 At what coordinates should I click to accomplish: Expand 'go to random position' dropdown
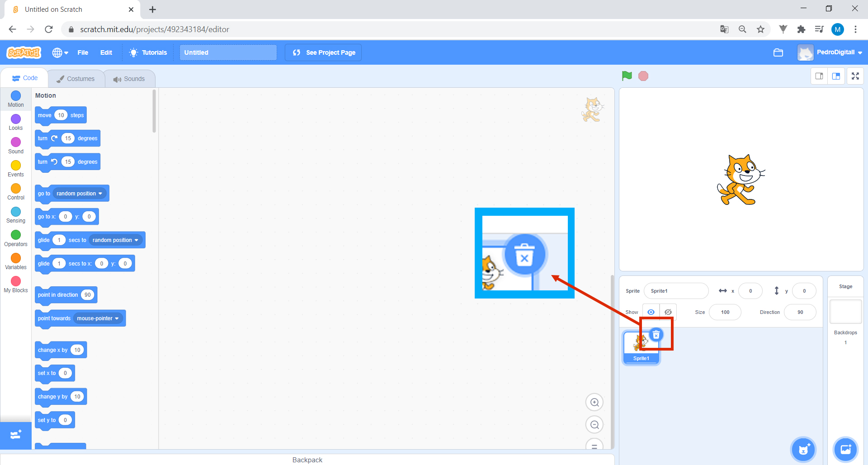tap(80, 194)
